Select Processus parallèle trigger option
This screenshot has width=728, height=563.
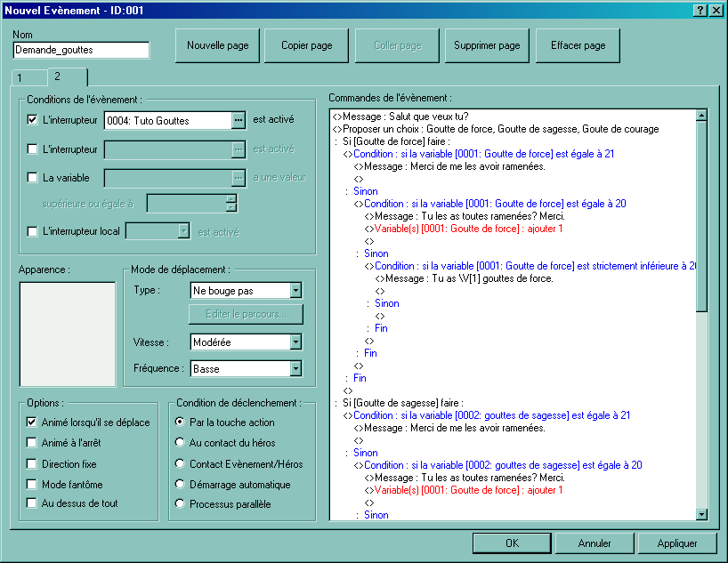(x=181, y=504)
